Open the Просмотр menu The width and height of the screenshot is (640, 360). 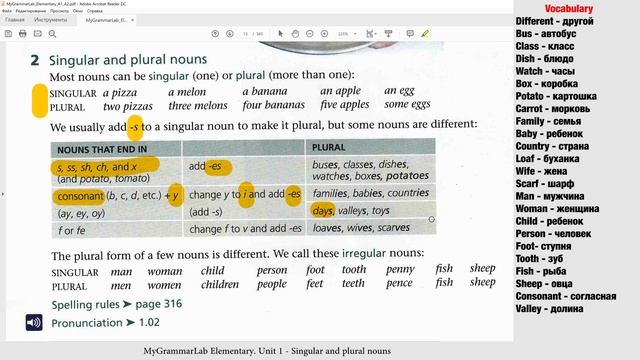59,11
